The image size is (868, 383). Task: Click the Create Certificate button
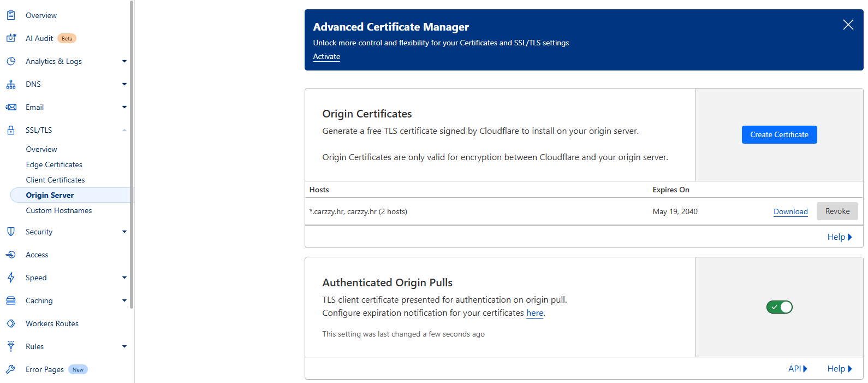tap(779, 134)
